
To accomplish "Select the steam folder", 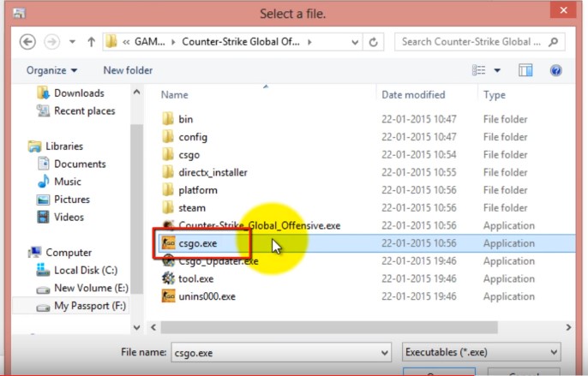I will 192,207.
